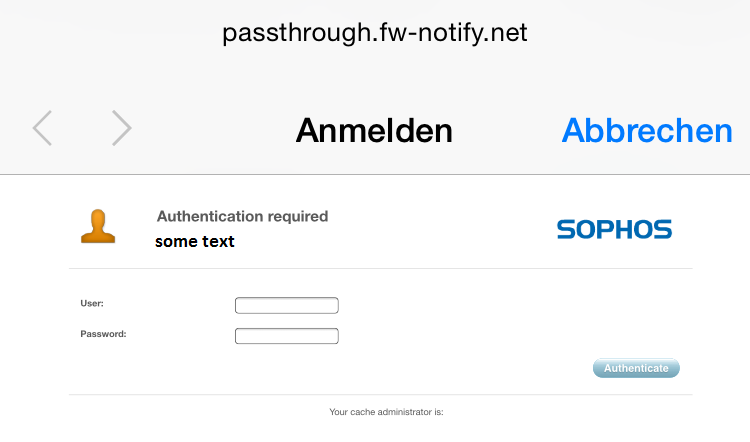Click the border line under the navigation bar

[x=375, y=174]
